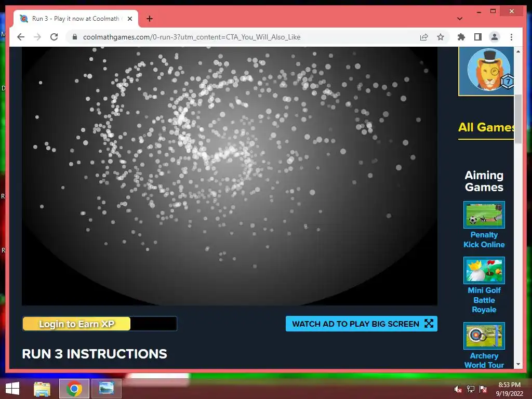This screenshot has width=532, height=399.
Task: Open the lion avatar profile picture
Action: (x=487, y=70)
